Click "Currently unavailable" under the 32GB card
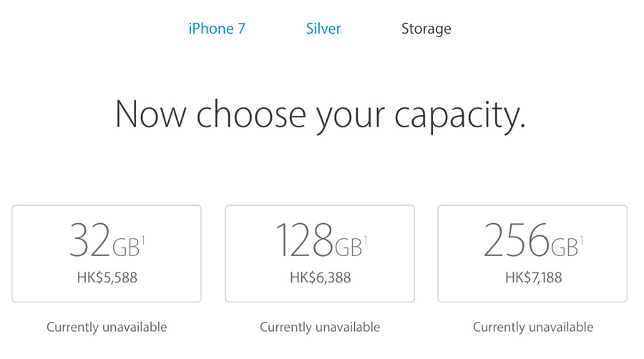 (107, 328)
